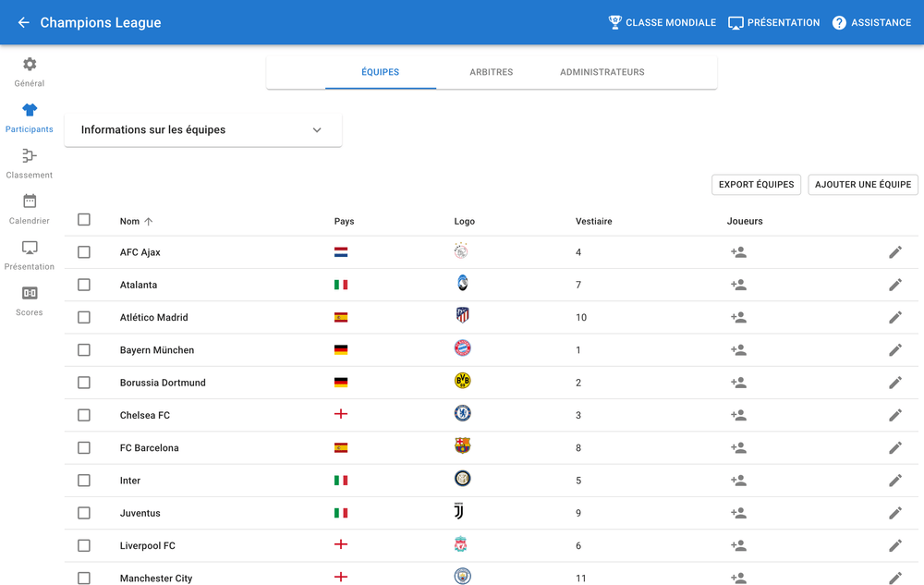Add players to Inter
The height and width of the screenshot is (585, 924).
[738, 481]
